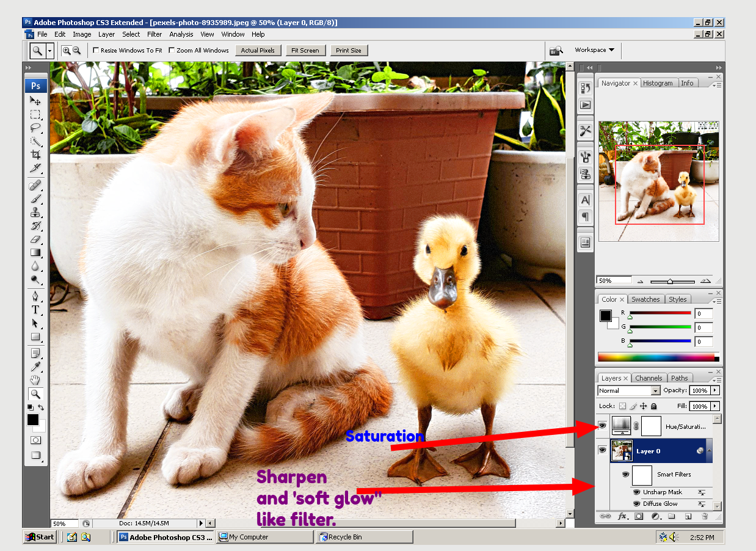Enable Resize Windows To Fit checkbox
Image resolution: width=756 pixels, height=551 pixels.
pyautogui.click(x=96, y=51)
